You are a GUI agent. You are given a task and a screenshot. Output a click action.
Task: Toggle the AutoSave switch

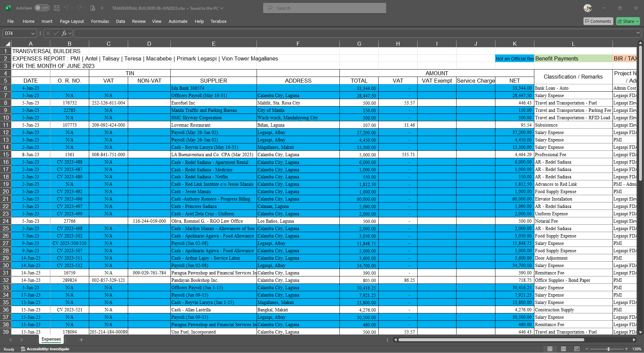tap(42, 8)
